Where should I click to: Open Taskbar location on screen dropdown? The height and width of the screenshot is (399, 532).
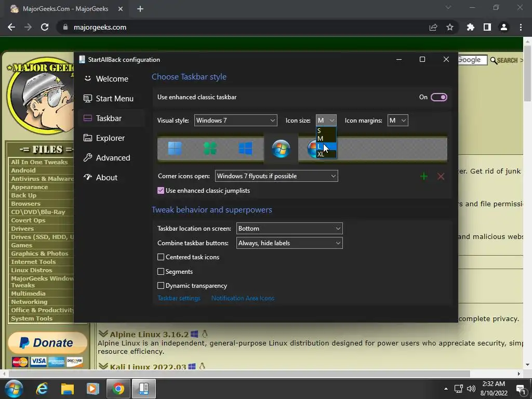(289, 229)
